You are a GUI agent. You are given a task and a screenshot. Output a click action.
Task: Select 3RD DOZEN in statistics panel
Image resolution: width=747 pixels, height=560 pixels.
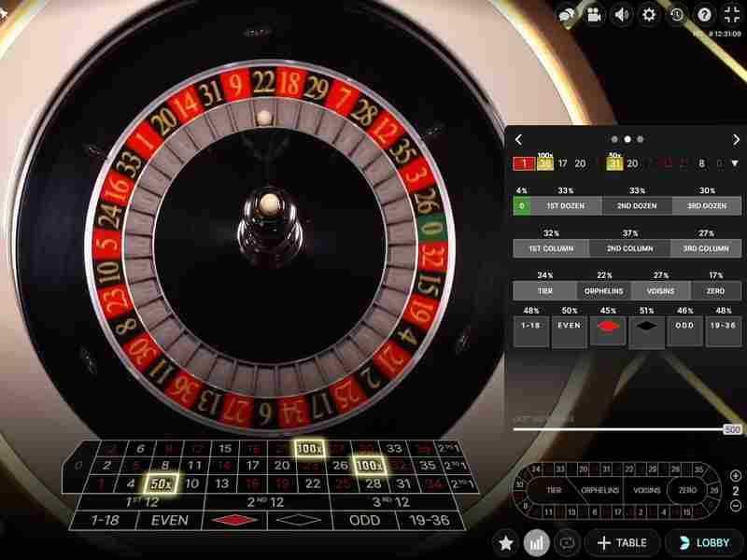point(707,205)
